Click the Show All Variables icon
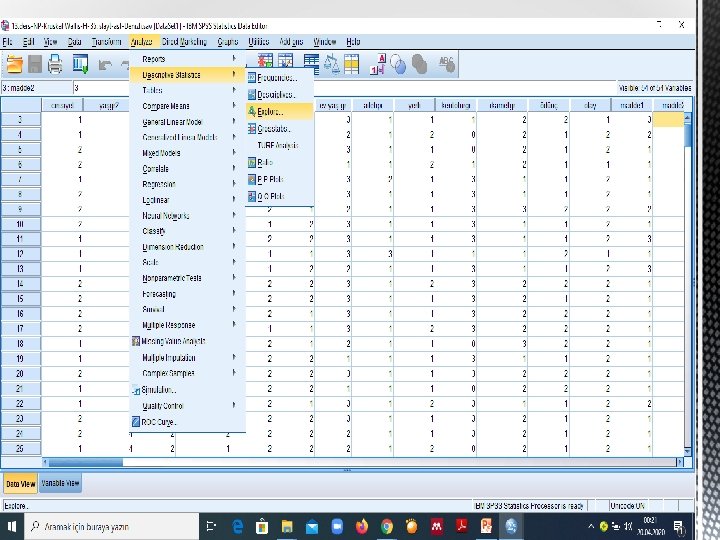This screenshot has width=720, height=540. [419, 64]
